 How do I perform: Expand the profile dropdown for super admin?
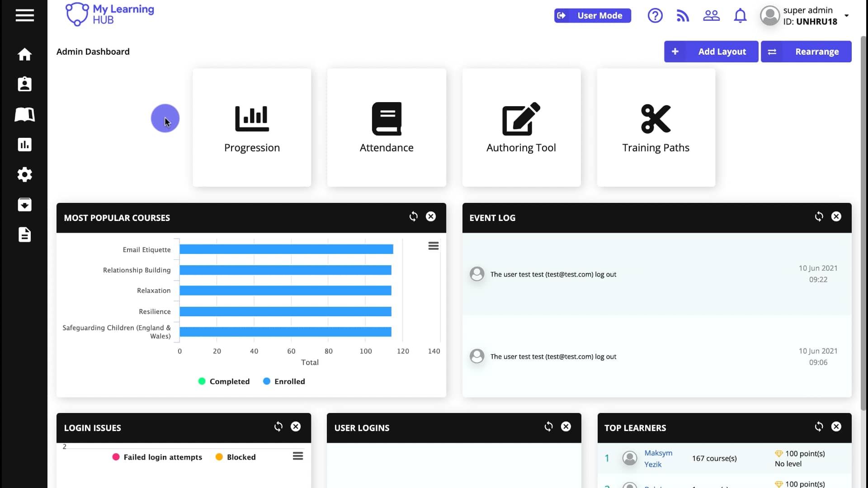coord(847,15)
